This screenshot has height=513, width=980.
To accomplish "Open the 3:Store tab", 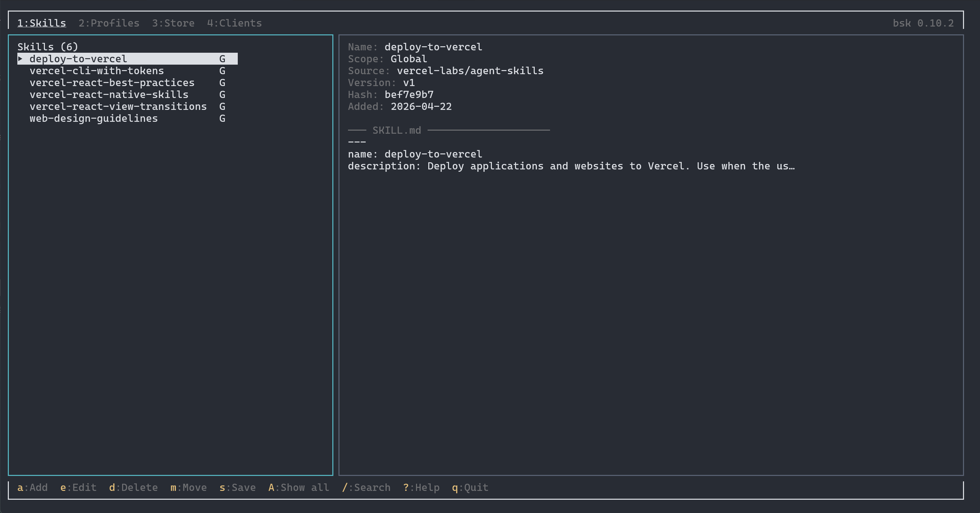I will (x=173, y=23).
